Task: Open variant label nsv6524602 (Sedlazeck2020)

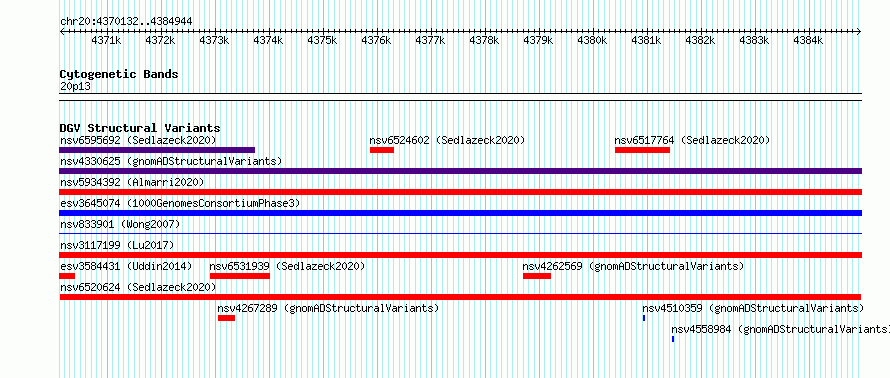Action: click(x=447, y=140)
